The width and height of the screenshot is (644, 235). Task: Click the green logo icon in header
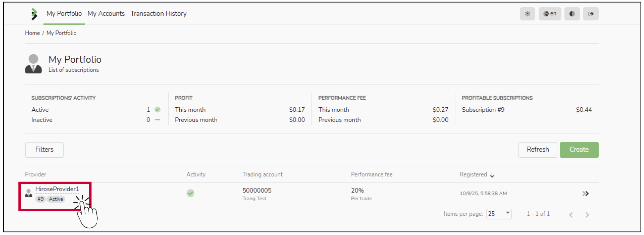(x=34, y=14)
